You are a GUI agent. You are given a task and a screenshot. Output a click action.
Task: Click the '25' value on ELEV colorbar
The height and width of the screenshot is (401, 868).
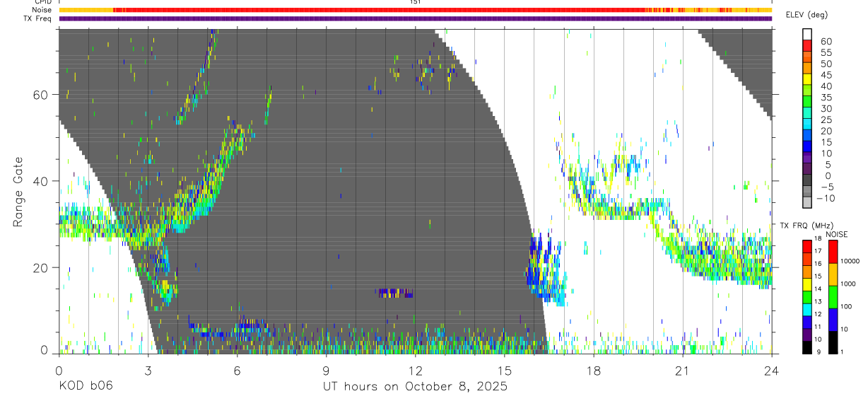click(827, 120)
